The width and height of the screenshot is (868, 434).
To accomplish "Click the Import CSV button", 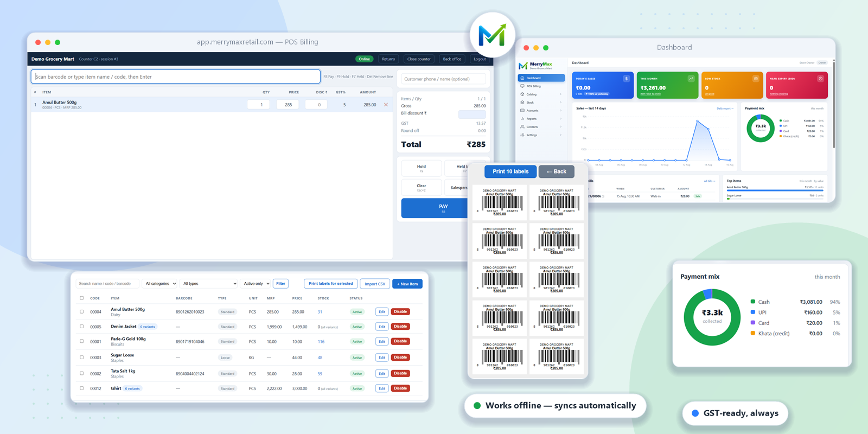I will pyautogui.click(x=375, y=284).
